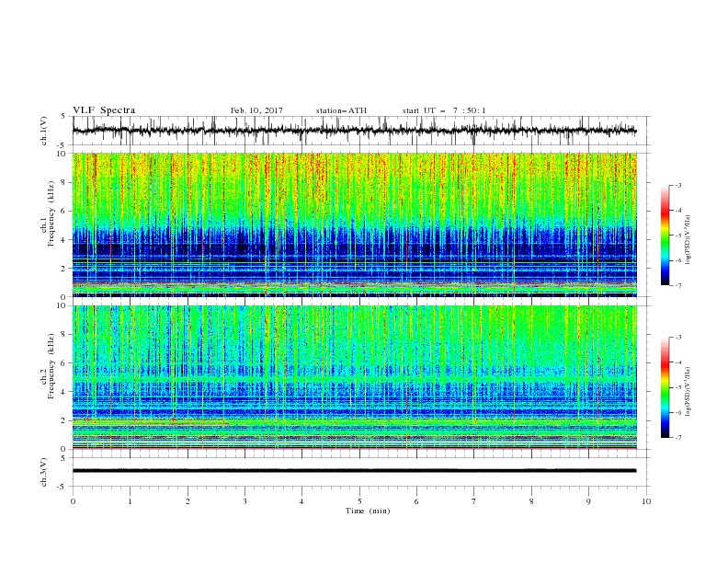Click the "VLF Spectra" plot title

pos(104,110)
